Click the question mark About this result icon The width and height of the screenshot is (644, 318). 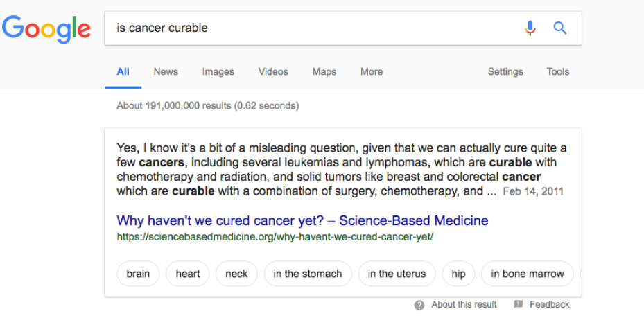point(419,305)
